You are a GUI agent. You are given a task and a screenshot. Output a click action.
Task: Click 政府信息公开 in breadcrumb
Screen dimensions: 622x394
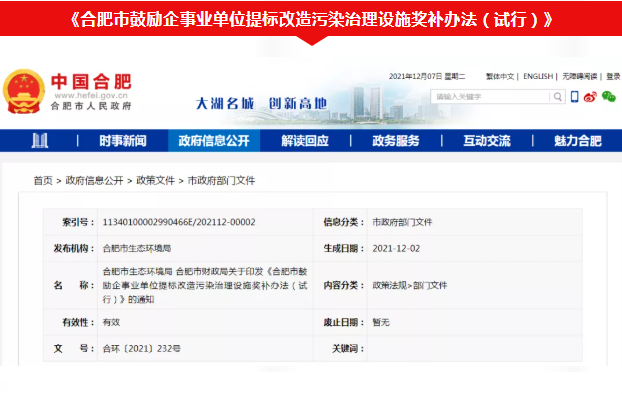[x=94, y=181]
